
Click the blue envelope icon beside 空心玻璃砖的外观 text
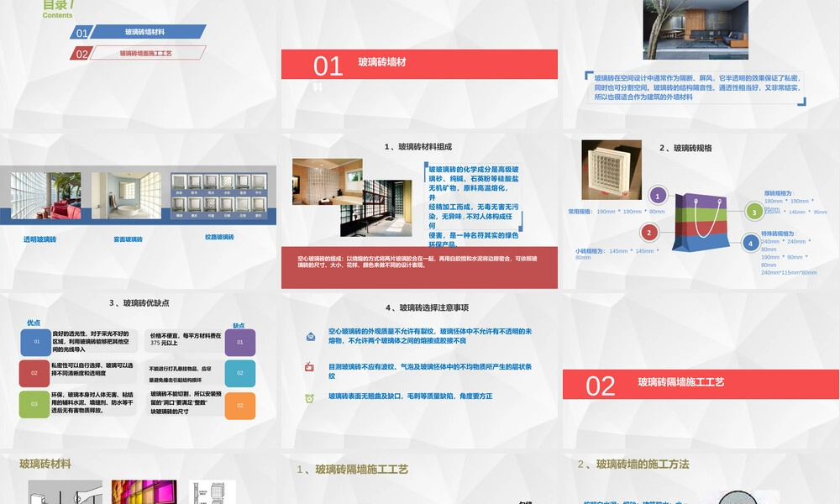[x=311, y=336]
